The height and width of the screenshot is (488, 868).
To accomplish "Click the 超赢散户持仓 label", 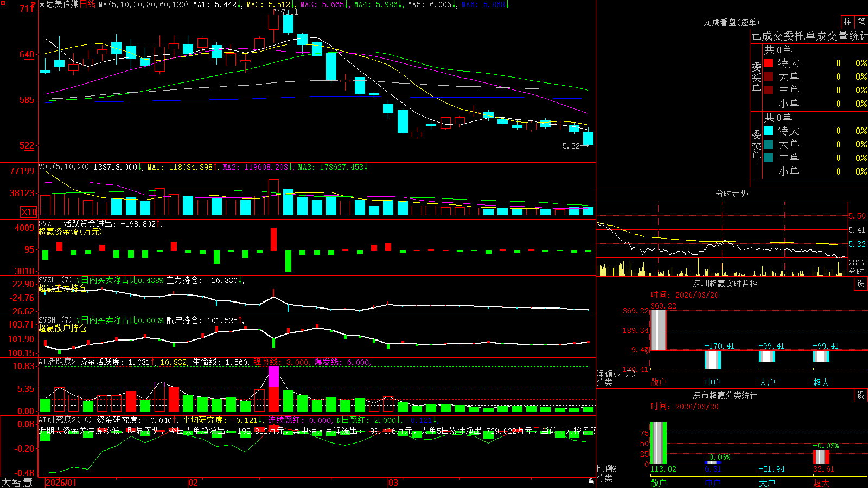I will pos(62,328).
